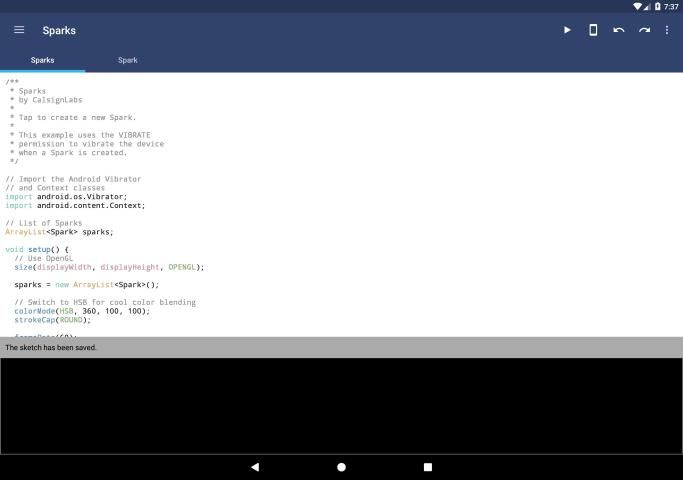Tap the device target icon

593,30
